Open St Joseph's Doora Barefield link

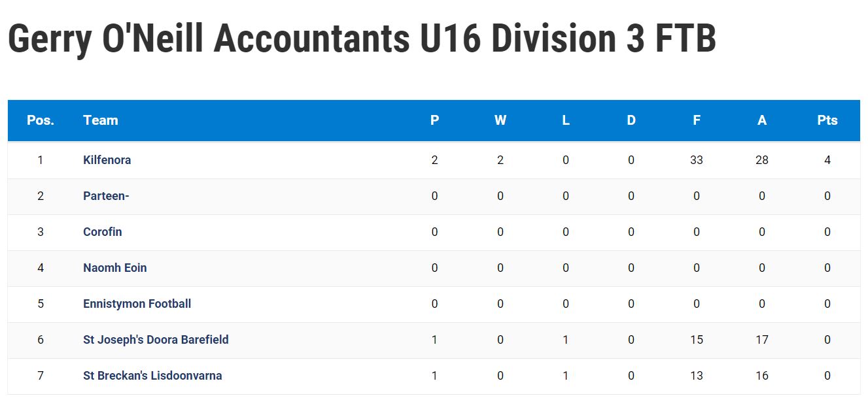(x=156, y=340)
